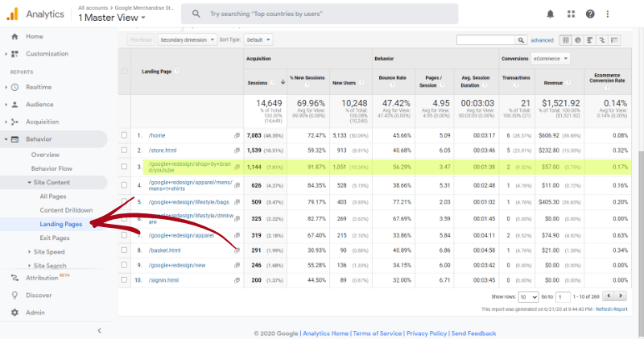Select Exit Pages report
Viewport: 644px width, 339px height.
[x=55, y=238]
